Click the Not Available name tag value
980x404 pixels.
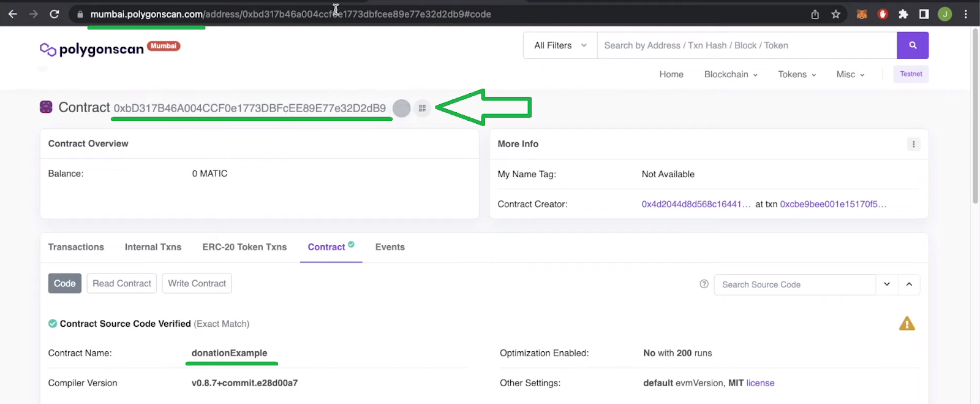tap(668, 174)
